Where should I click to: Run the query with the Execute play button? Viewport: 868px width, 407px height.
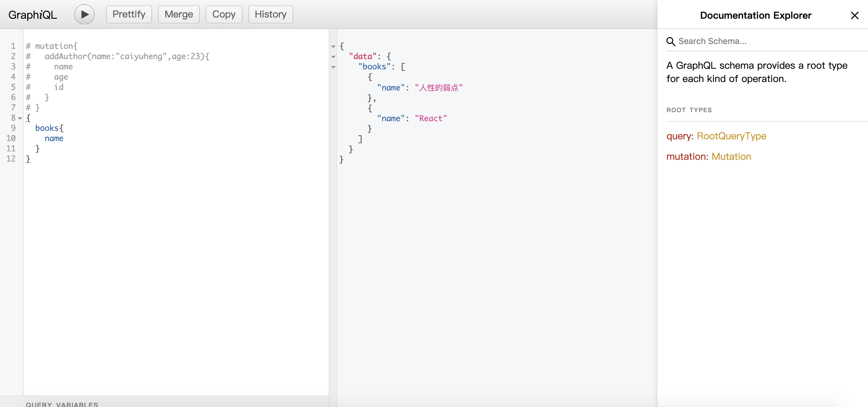[x=84, y=14]
